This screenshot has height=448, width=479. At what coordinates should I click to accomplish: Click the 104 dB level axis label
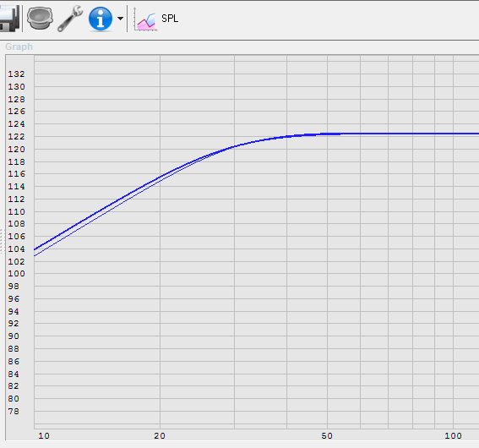[x=17, y=249]
